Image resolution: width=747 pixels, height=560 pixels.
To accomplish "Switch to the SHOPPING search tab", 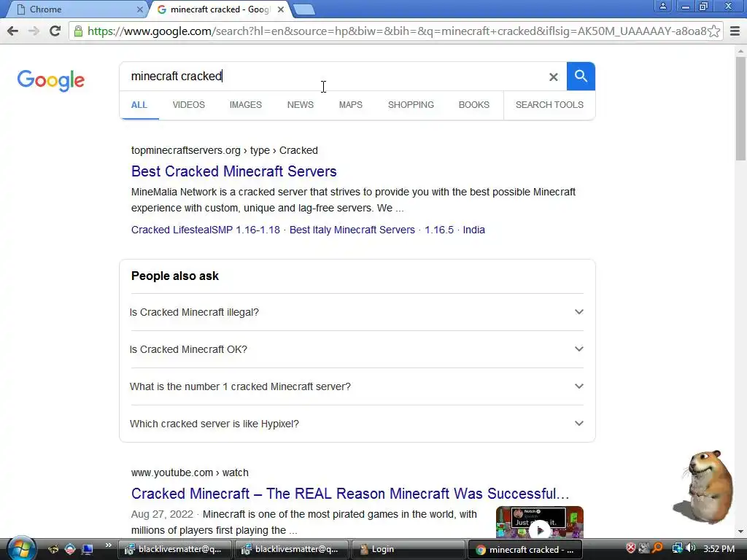I will [411, 105].
